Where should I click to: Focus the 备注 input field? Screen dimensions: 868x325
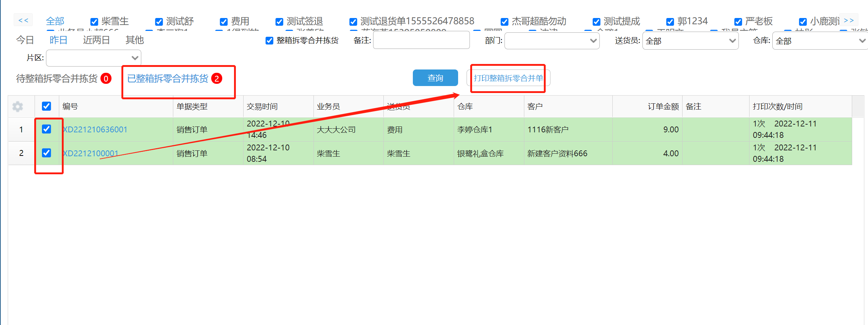click(421, 40)
